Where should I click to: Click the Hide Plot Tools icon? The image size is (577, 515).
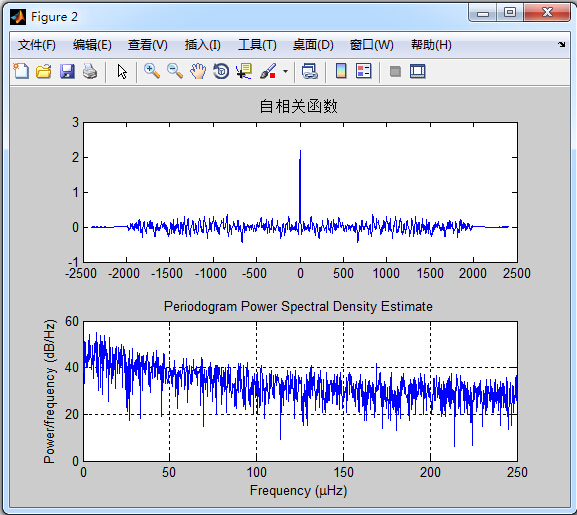[x=395, y=71]
